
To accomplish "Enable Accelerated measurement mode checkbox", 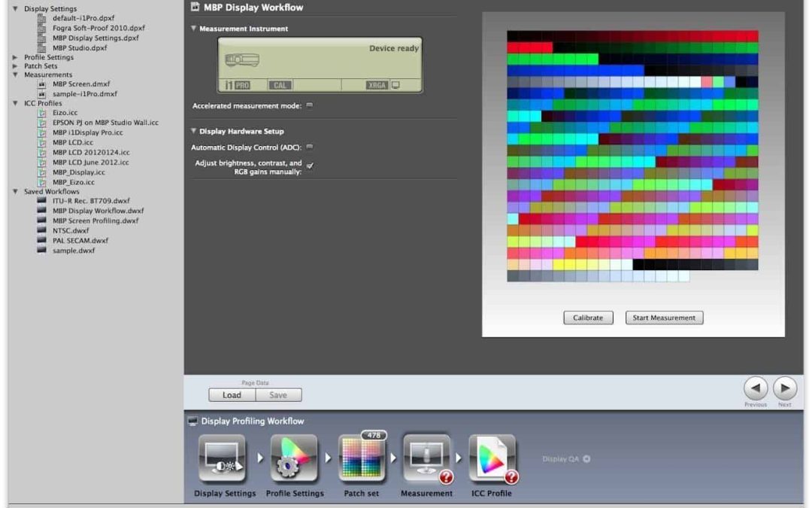I will coord(309,106).
